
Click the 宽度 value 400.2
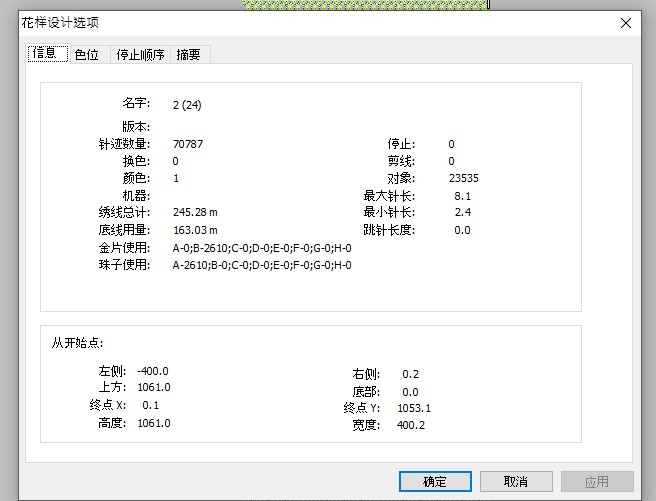click(411, 425)
